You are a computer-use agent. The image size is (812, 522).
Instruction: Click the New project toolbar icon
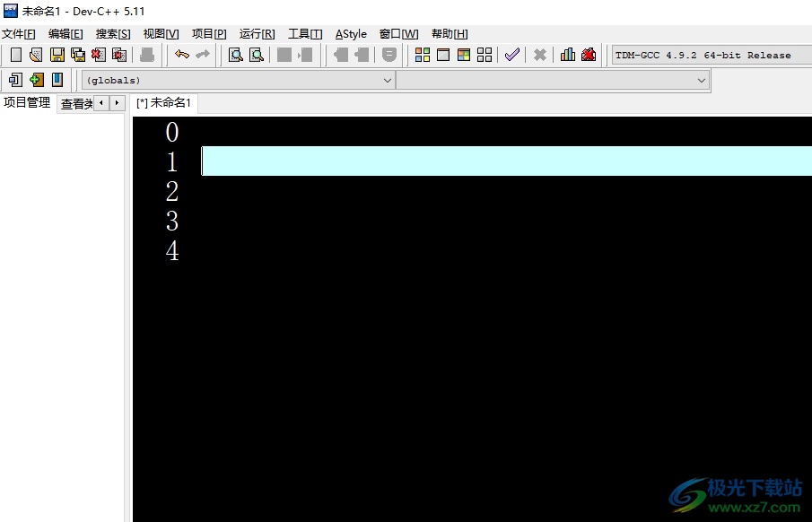[x=15, y=80]
